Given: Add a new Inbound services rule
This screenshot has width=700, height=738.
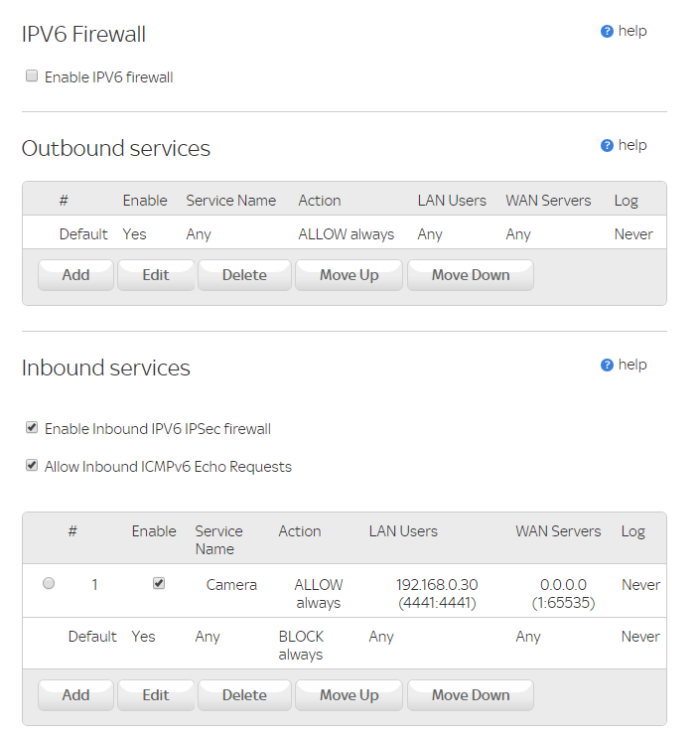Looking at the screenshot, I should [x=75, y=695].
